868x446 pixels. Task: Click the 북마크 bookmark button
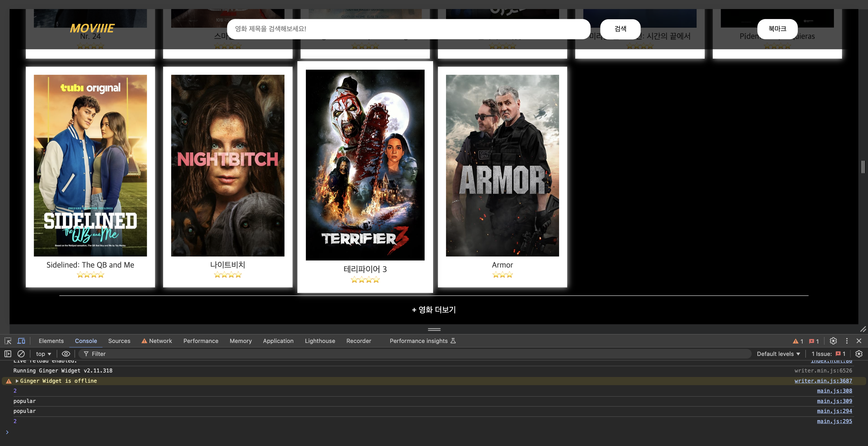777,29
